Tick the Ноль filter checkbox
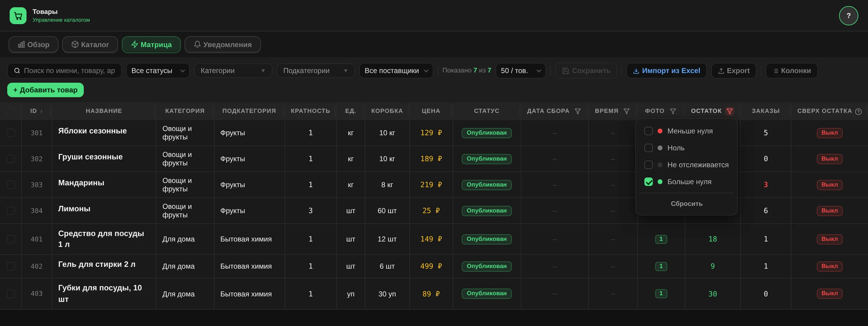This screenshot has height=326, width=868. [648, 148]
